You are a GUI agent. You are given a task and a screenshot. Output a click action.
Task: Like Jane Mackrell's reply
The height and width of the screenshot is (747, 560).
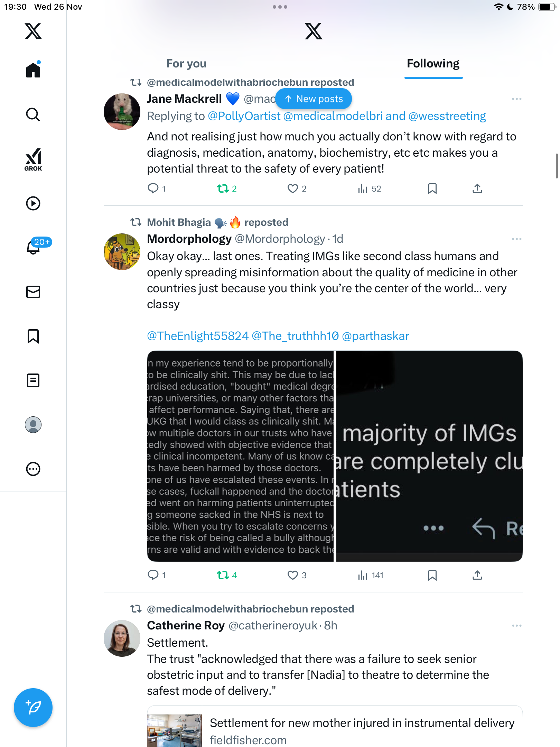pyautogui.click(x=293, y=188)
